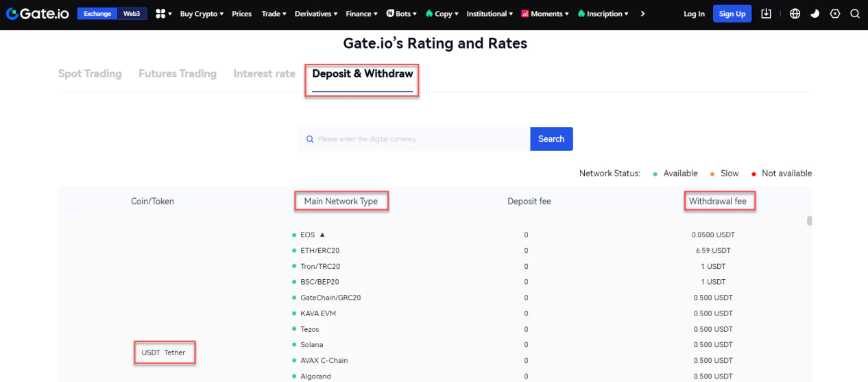Open the hexagon settings icon
Image resolution: width=868 pixels, height=382 pixels.
point(834,14)
